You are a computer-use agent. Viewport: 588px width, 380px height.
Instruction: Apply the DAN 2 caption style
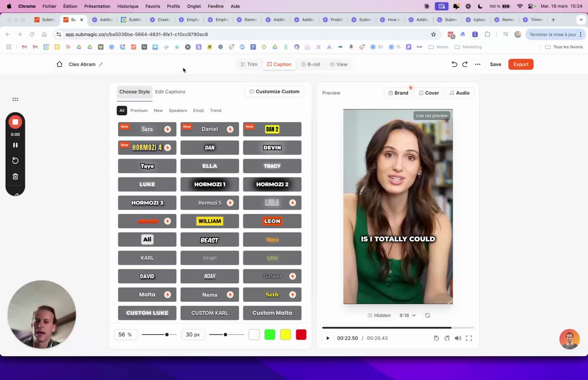point(272,129)
